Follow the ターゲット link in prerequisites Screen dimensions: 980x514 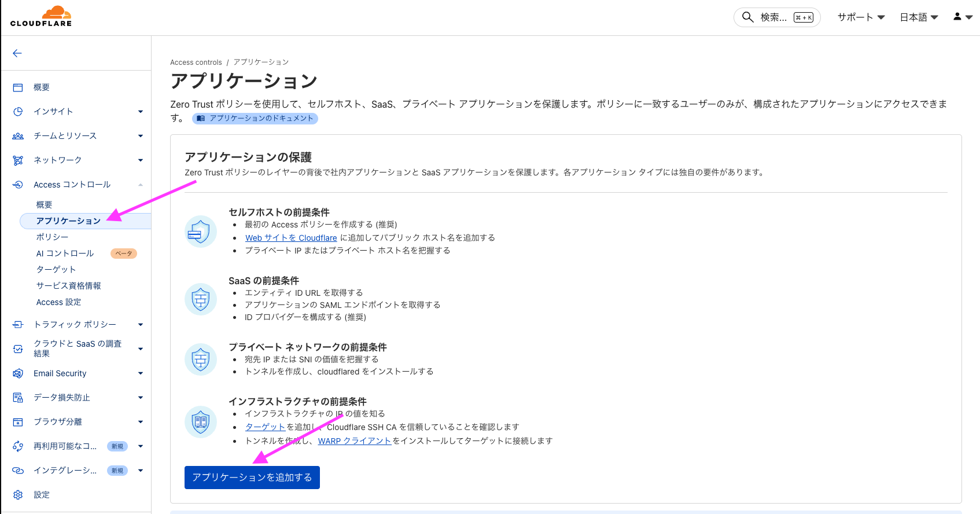[x=266, y=427]
